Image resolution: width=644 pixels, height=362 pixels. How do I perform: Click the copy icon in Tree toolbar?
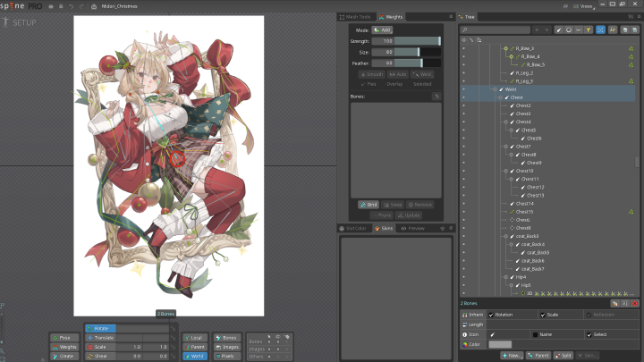coord(625,30)
